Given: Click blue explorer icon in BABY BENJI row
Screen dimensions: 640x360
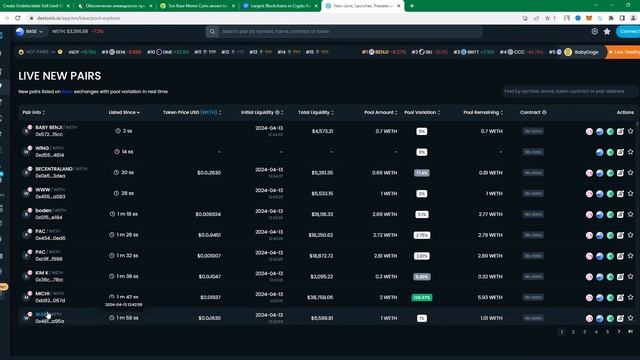Looking at the screenshot, I should pos(600,131).
